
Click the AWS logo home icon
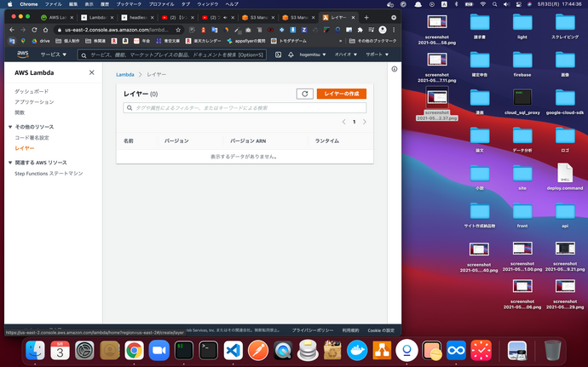23,54
